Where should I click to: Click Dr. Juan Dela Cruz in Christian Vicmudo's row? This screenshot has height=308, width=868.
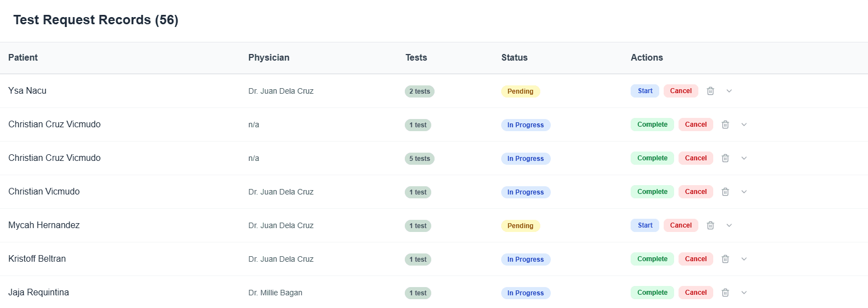tap(281, 192)
